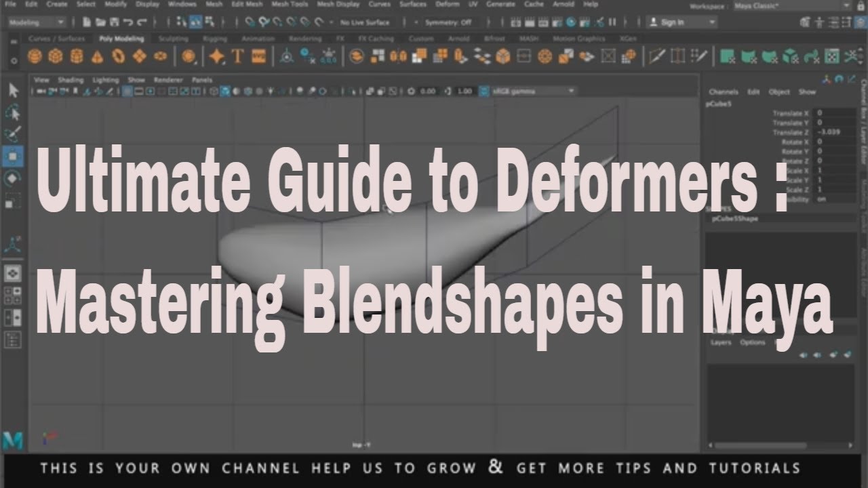Switch to the Rigging shelf tab
The image size is (868, 488).
coord(216,39)
